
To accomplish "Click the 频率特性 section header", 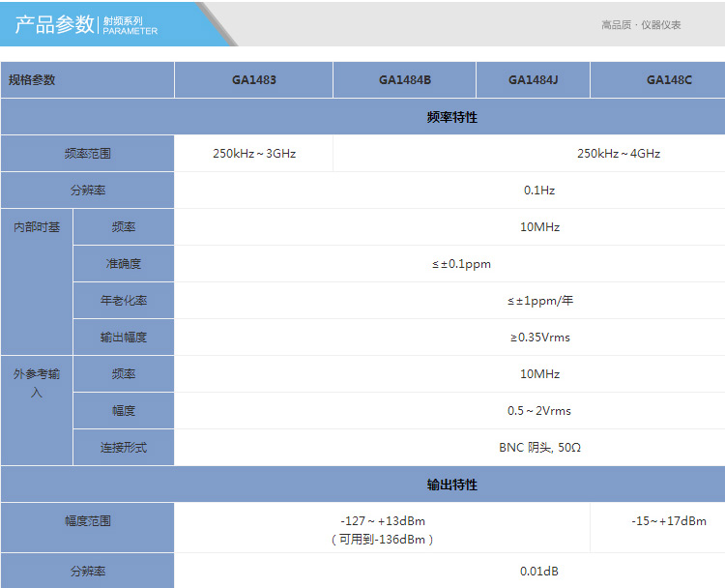I will [451, 117].
